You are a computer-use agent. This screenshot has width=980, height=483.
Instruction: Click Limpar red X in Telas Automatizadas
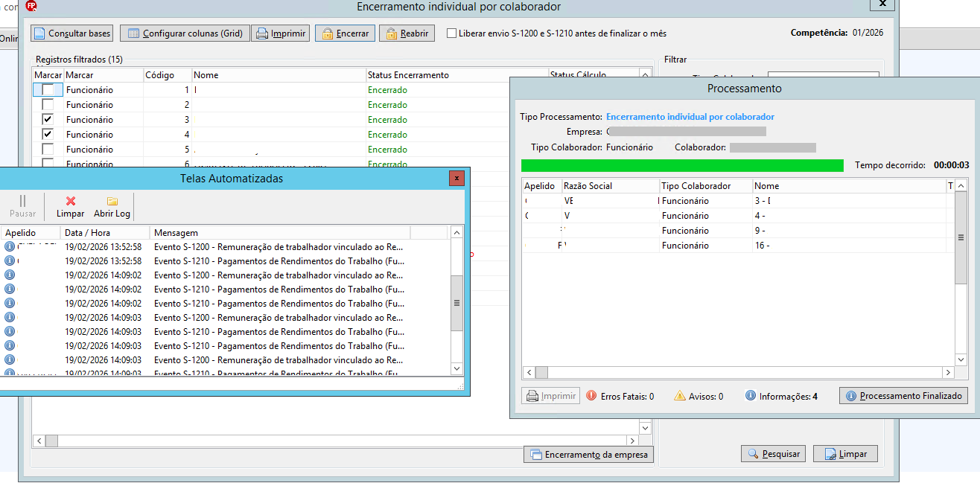click(71, 207)
